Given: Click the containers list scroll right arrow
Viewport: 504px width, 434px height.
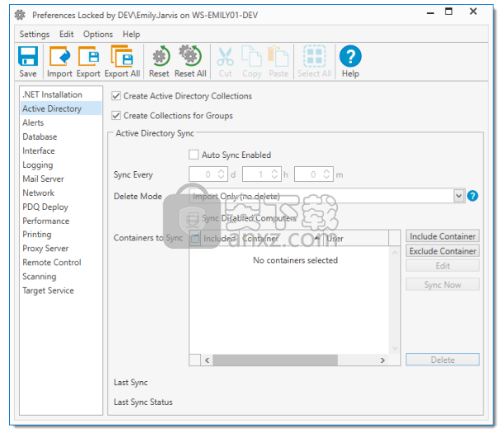Looking at the screenshot, I should [383, 360].
